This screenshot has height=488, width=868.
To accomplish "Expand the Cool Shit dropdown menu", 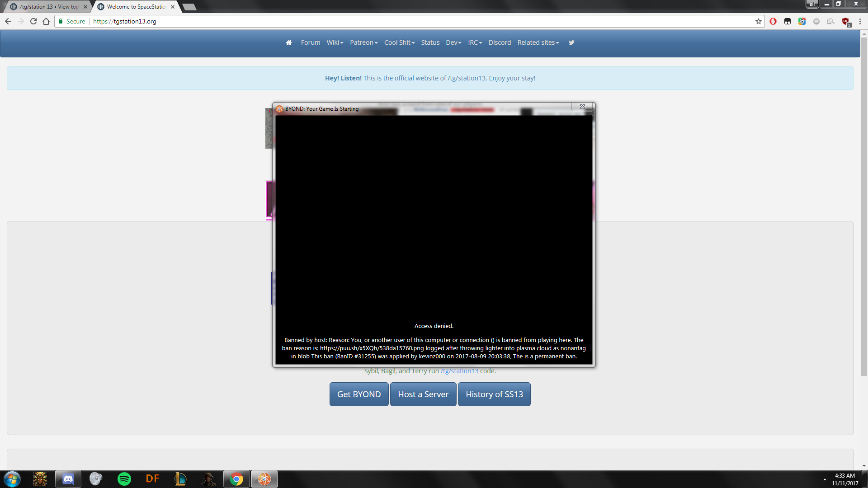I will click(x=399, y=42).
